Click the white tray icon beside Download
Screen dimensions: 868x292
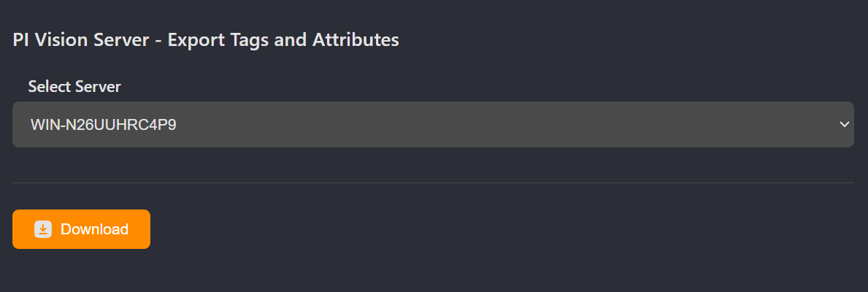coord(43,229)
